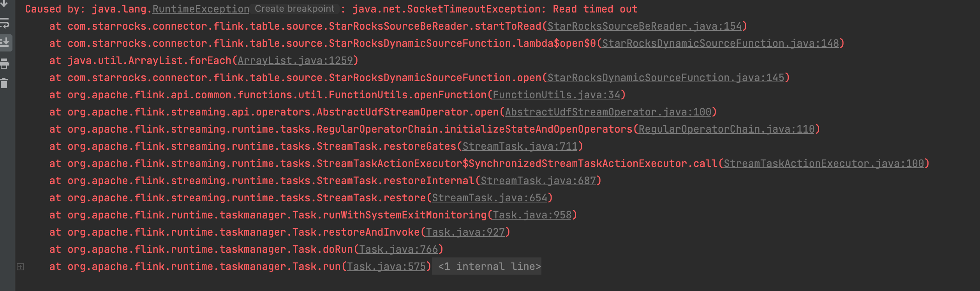Open StarRocksSourceBeReader.java:154 link
This screenshot has width=980, height=291.
(645, 26)
